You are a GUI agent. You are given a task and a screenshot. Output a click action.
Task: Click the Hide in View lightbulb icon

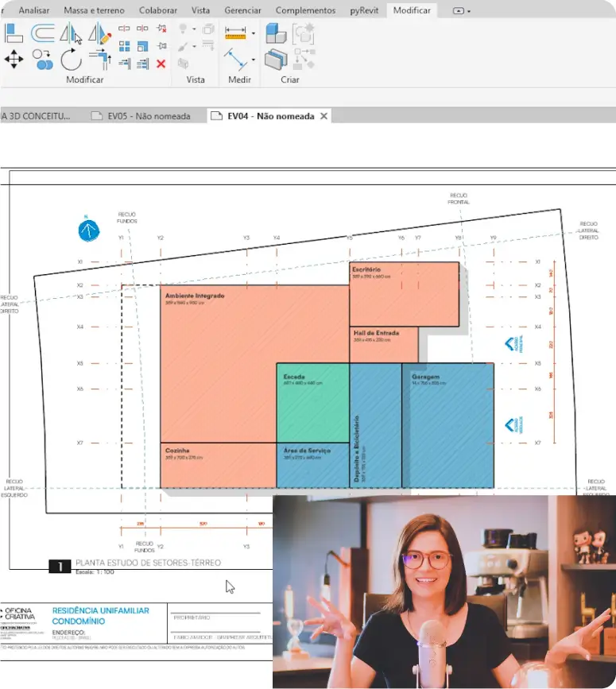coord(184,29)
